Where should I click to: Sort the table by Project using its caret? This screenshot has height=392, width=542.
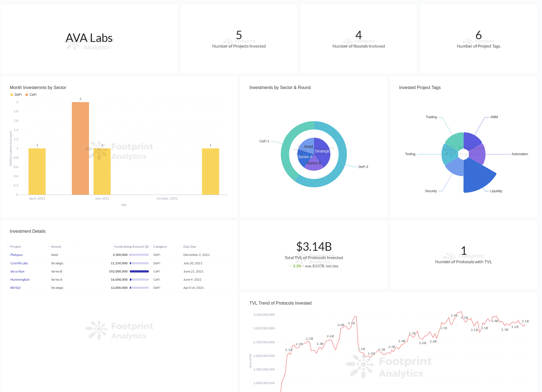[8, 246]
